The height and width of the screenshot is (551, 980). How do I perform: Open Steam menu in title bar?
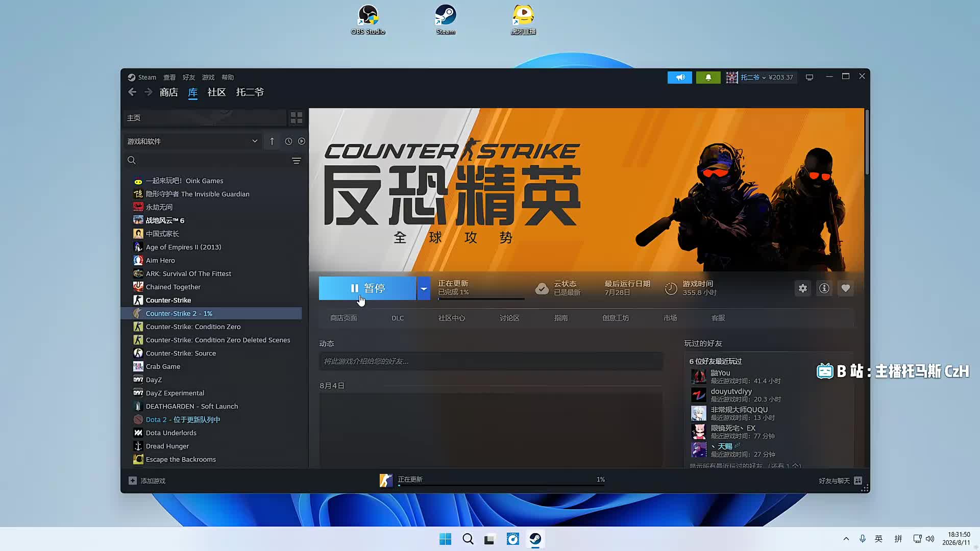(x=142, y=78)
